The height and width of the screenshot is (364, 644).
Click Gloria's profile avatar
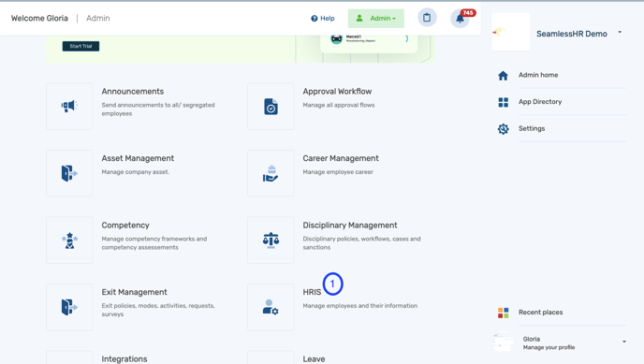click(x=503, y=342)
